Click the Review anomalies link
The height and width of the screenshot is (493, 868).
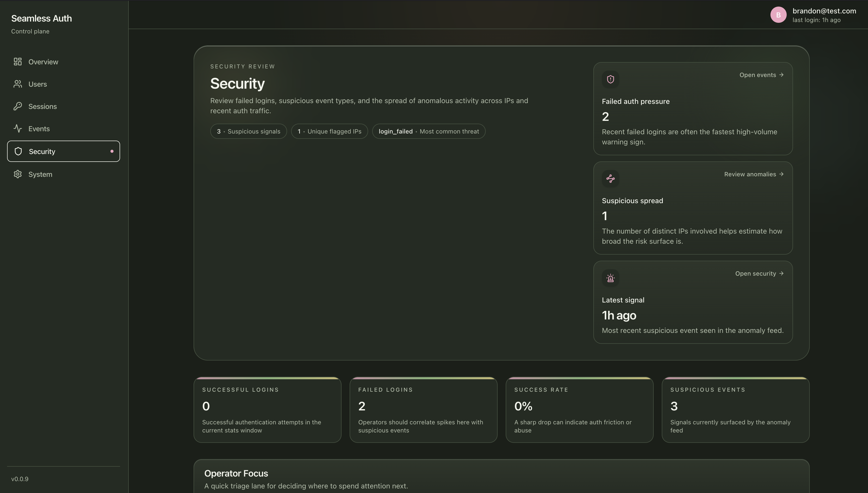coord(754,174)
